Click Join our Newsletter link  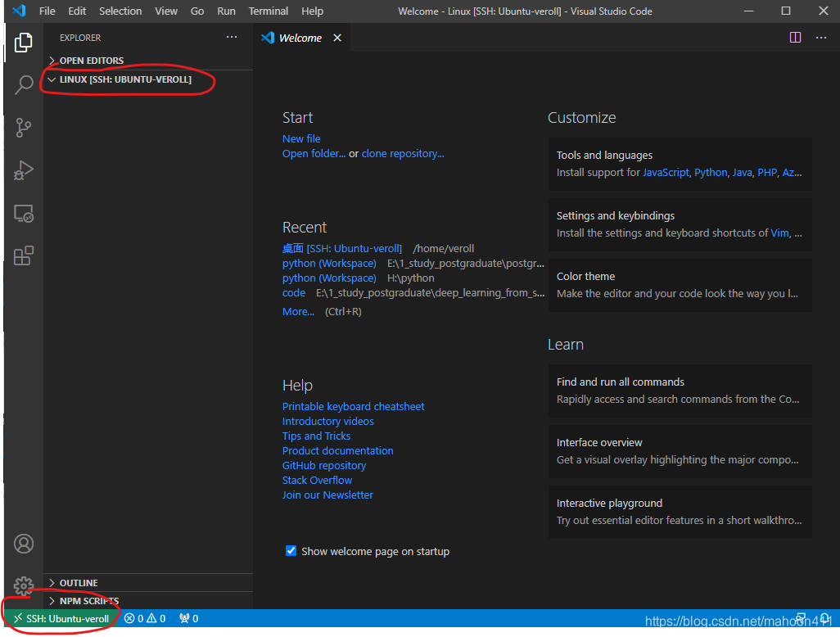click(327, 495)
